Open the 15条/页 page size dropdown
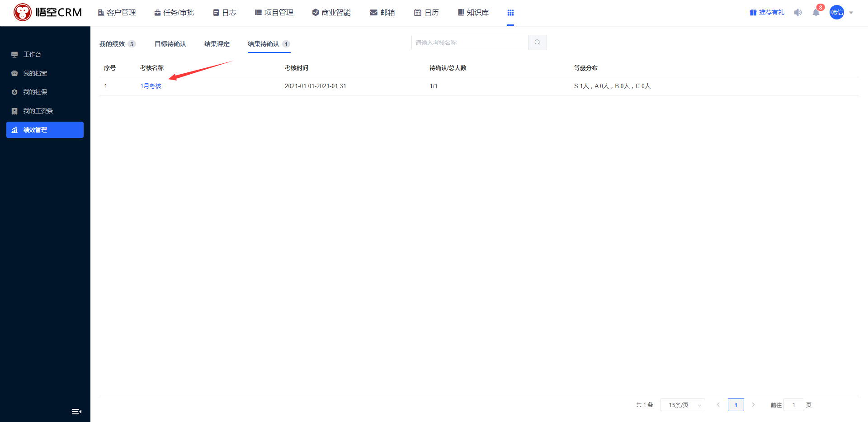The image size is (868, 422). pos(683,405)
